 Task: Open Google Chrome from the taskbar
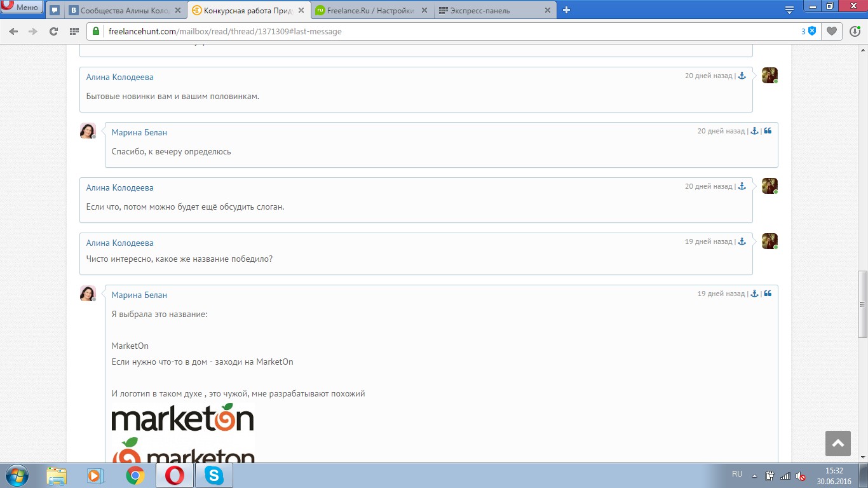(x=135, y=475)
